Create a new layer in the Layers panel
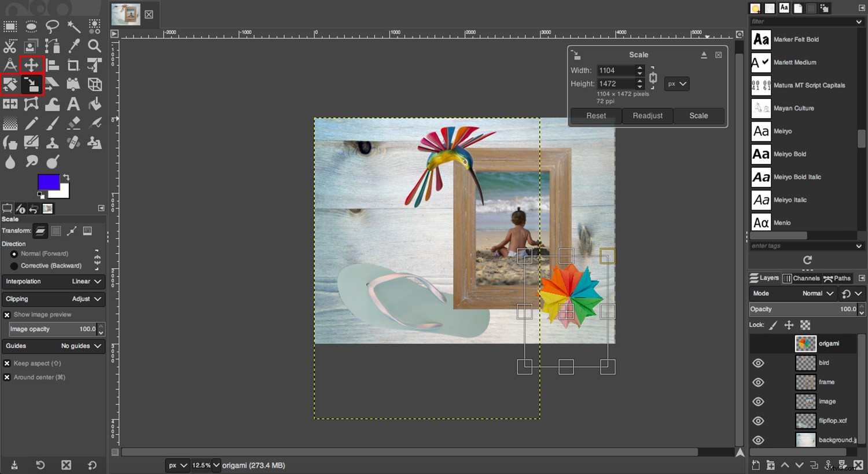The height and width of the screenshot is (474, 868). tap(756, 465)
